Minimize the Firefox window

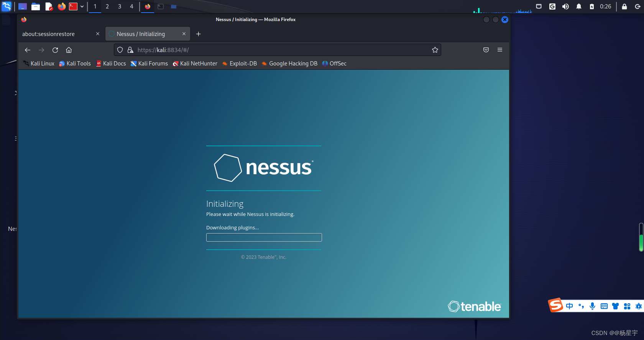486,20
